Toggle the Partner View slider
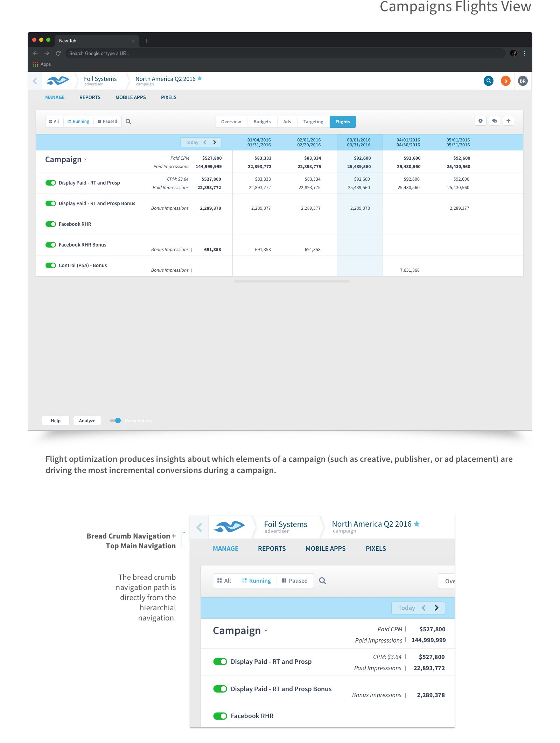 coord(115,421)
